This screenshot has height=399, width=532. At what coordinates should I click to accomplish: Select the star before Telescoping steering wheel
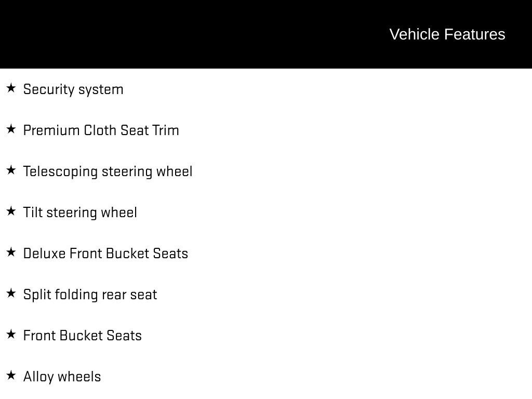(x=11, y=170)
